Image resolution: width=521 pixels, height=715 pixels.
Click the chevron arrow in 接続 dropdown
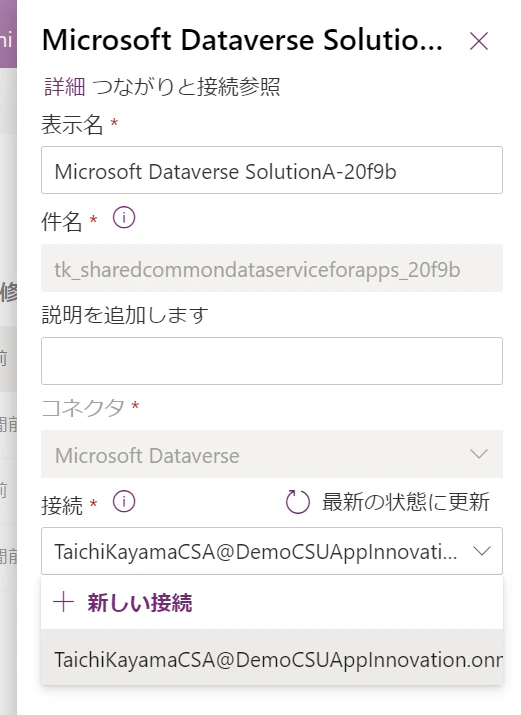coord(481,551)
